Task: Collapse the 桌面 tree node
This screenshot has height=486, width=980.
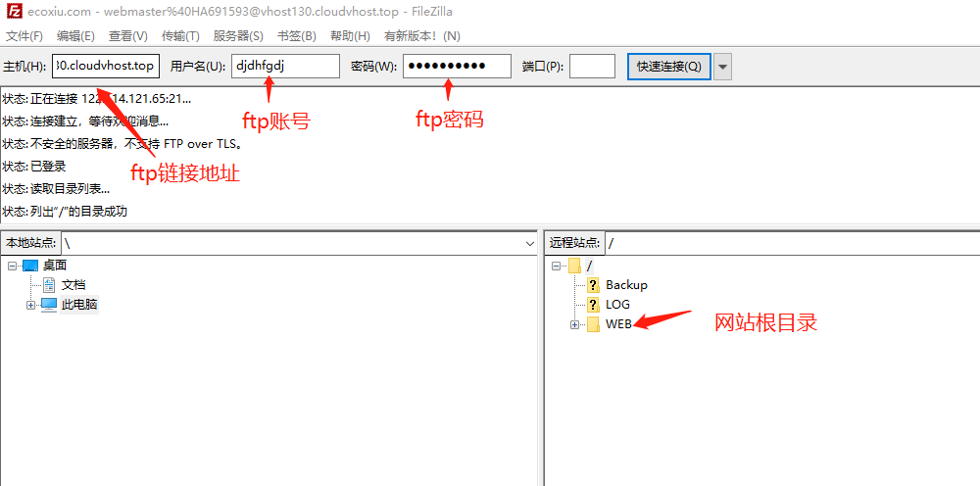Action: coord(12,266)
